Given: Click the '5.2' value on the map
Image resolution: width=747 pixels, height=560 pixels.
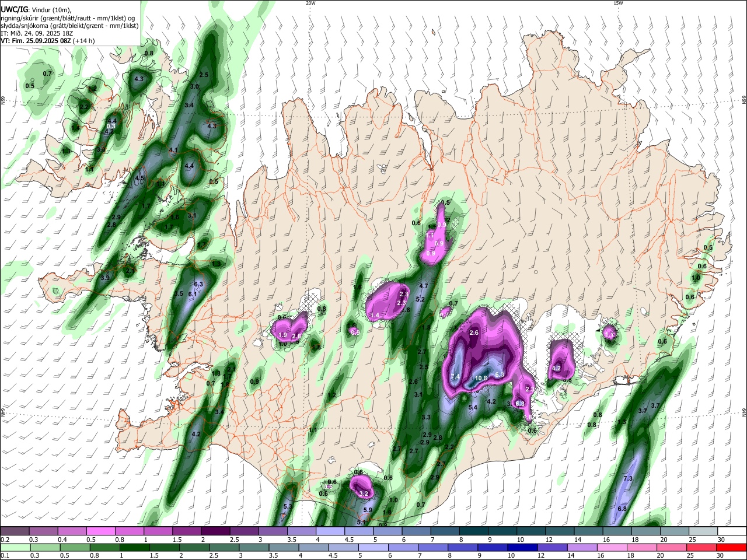Looking at the screenshot, I should click(420, 299).
